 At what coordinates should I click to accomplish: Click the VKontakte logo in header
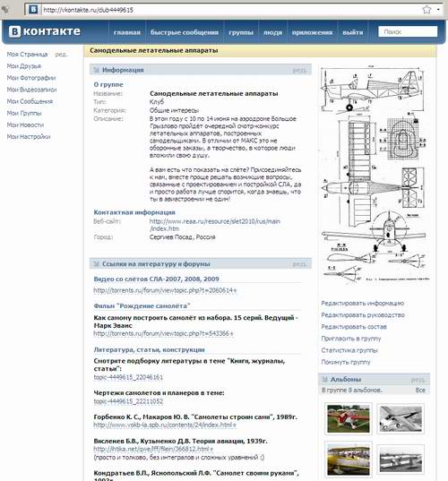coord(45,31)
